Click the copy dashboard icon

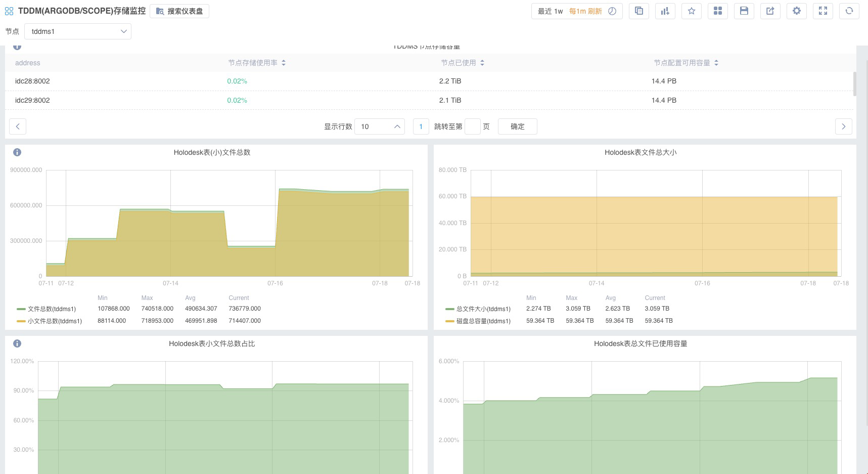(639, 11)
